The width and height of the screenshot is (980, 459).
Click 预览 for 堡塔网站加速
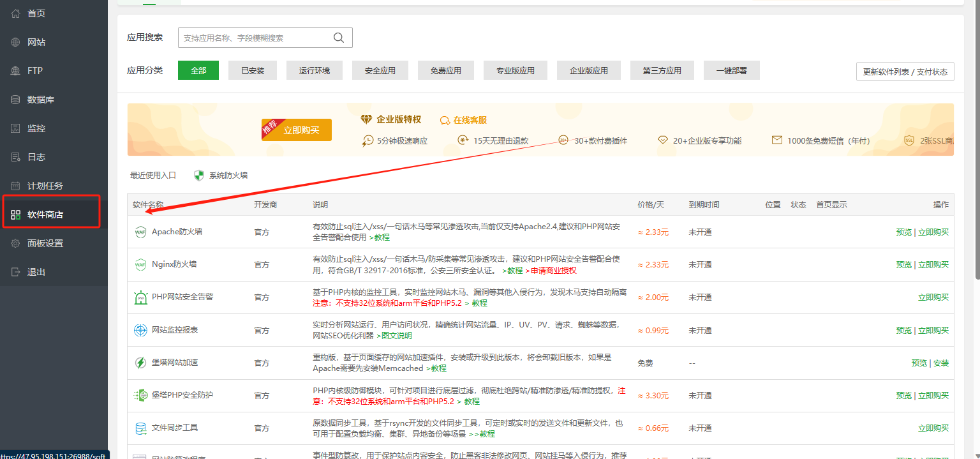[x=919, y=363]
